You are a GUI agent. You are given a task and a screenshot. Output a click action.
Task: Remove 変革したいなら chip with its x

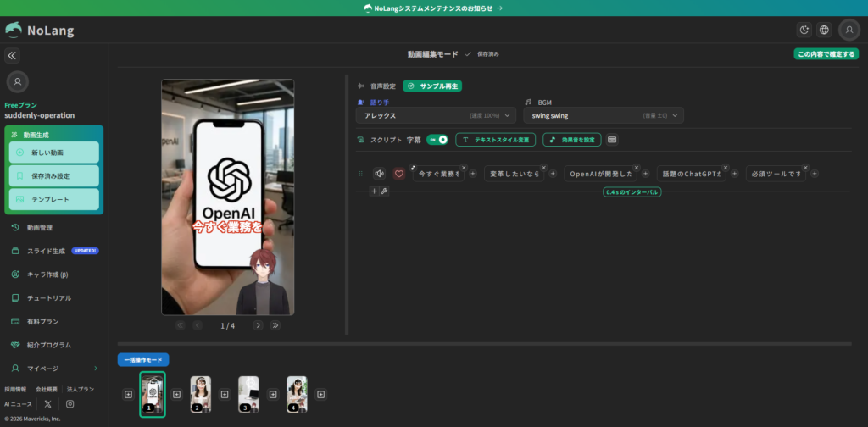[543, 168]
